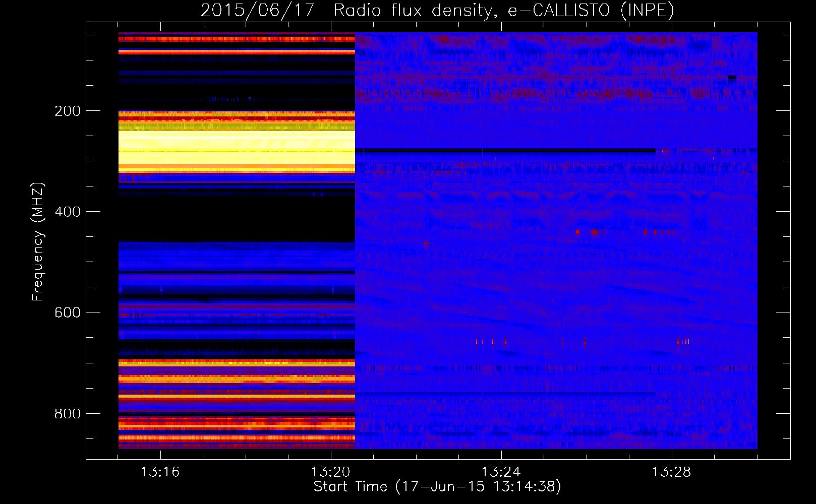Click the small black mark near top right

[x=732, y=77]
